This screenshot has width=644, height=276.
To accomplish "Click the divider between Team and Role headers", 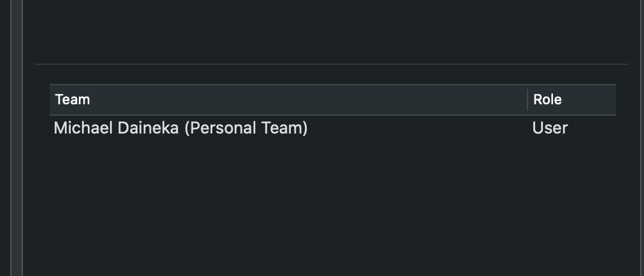I will (528, 100).
